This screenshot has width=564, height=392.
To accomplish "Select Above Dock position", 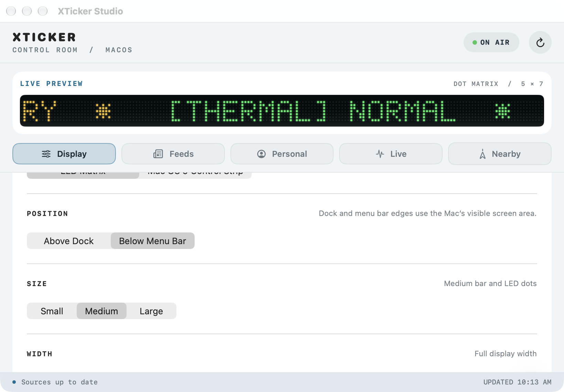I will 69,241.
